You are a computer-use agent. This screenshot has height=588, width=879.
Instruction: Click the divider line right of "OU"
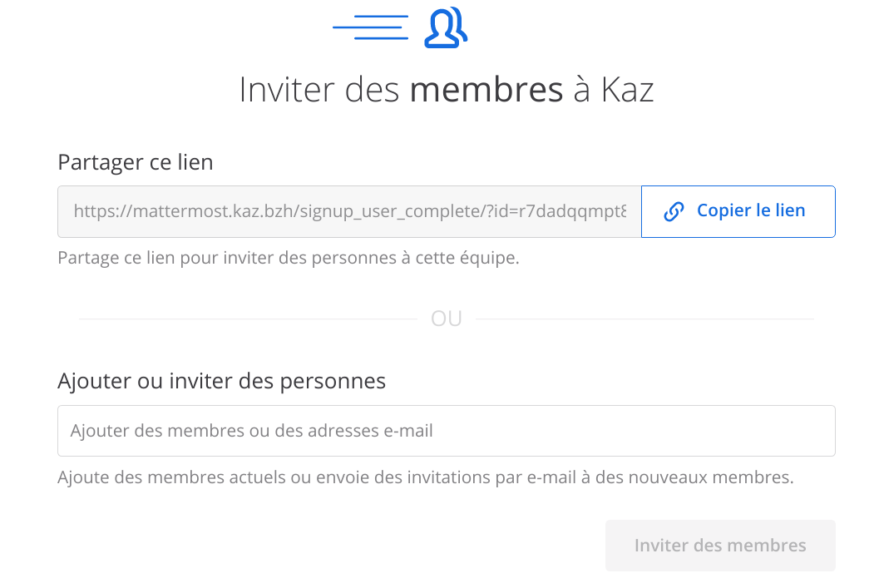[644, 319]
